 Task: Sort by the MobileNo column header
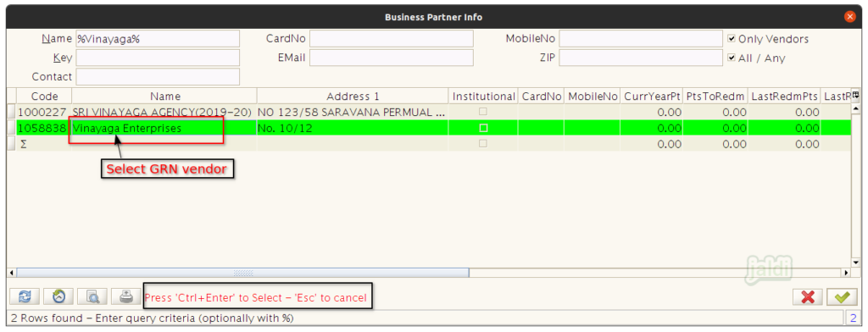[593, 97]
